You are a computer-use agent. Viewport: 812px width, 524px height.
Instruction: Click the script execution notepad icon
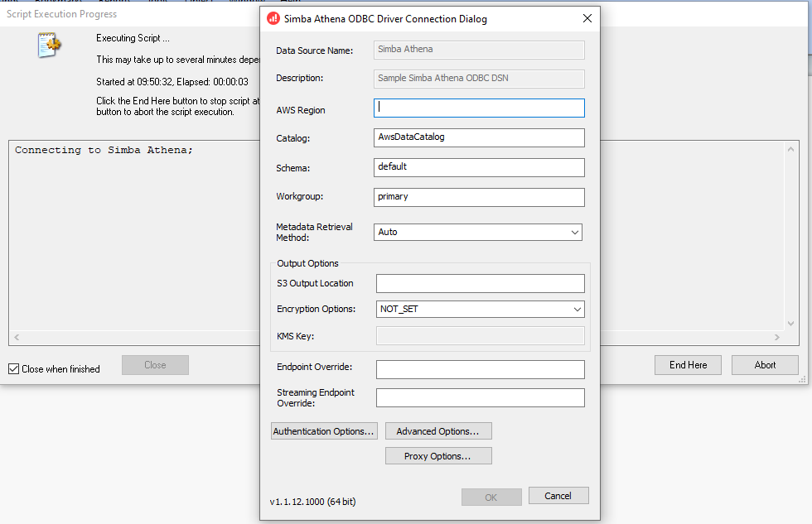click(x=49, y=45)
